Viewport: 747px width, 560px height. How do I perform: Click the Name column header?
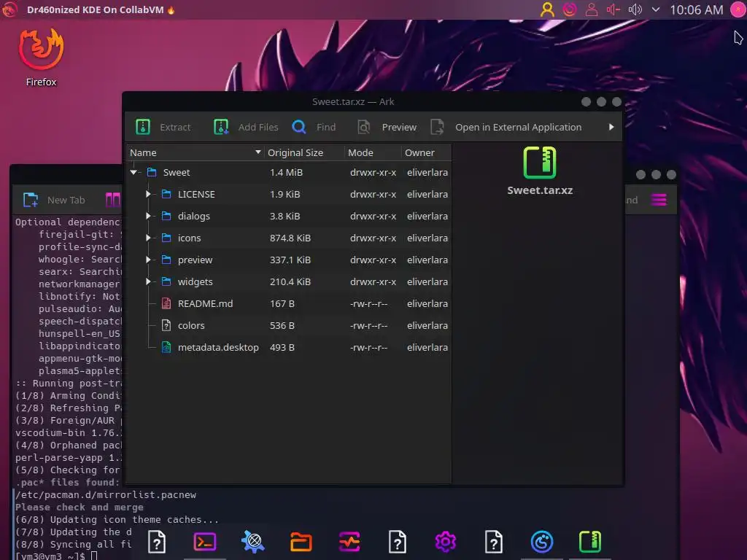coord(196,152)
